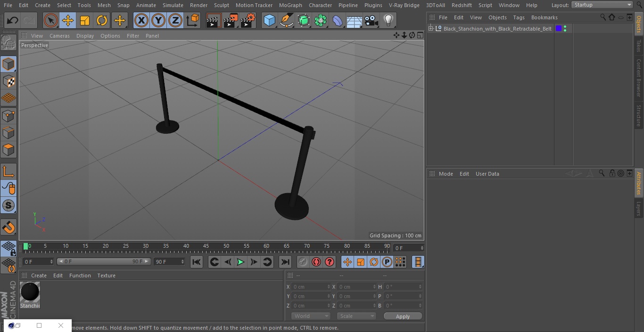Switch to Points mode
The image size is (644, 332).
click(x=8, y=115)
